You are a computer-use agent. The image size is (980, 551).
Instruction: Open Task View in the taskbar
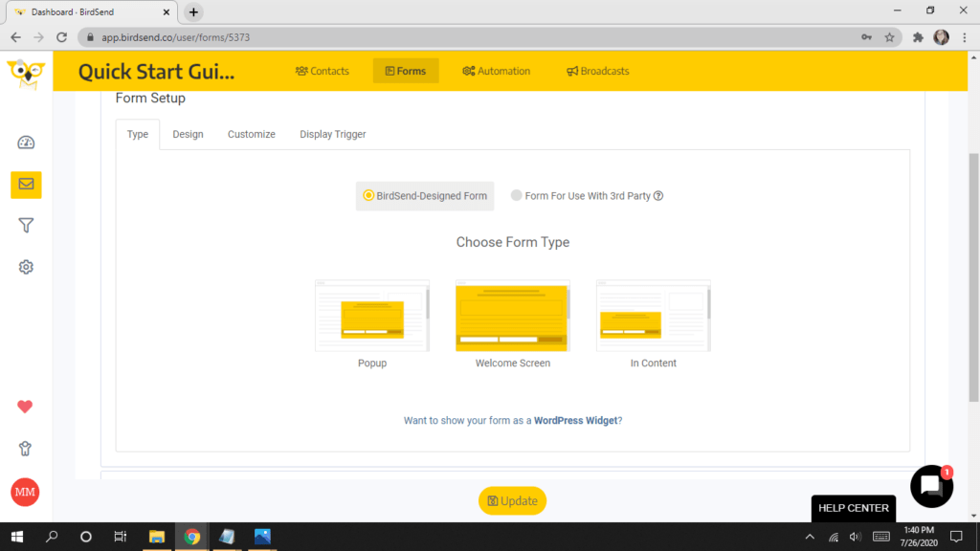pyautogui.click(x=121, y=537)
